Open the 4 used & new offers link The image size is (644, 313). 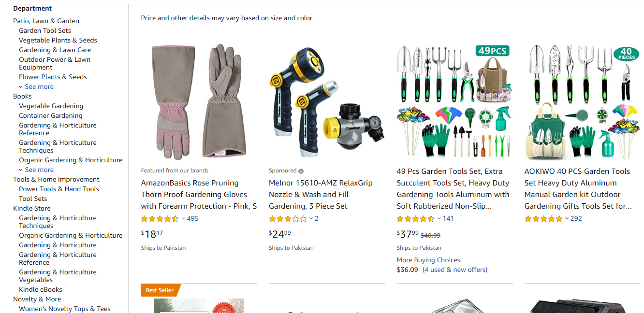455,270
